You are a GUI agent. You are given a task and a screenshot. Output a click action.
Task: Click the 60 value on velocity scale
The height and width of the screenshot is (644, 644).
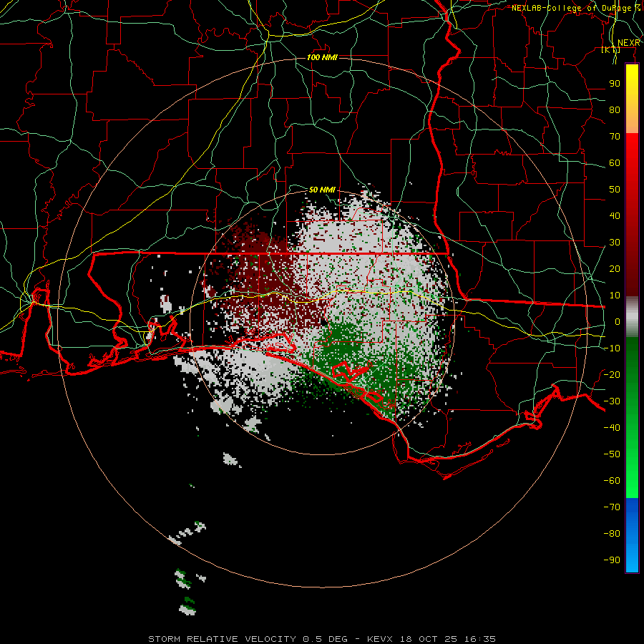click(x=615, y=163)
